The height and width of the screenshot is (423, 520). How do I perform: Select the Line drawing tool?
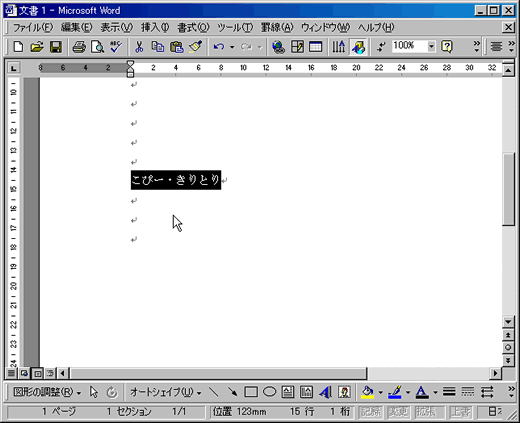click(214, 392)
